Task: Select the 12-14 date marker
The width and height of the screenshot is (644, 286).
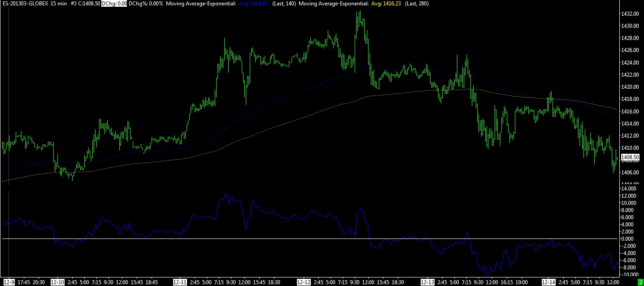Action: pyautogui.click(x=549, y=282)
